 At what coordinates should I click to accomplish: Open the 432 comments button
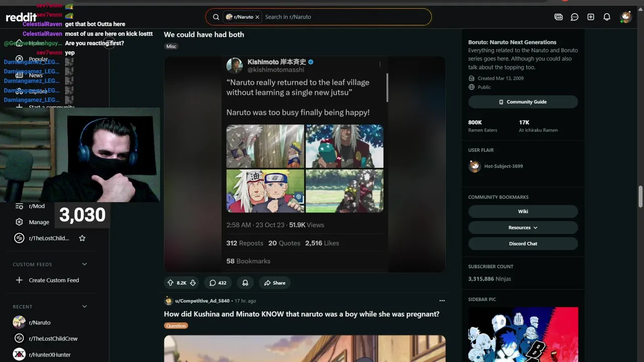pos(218,283)
